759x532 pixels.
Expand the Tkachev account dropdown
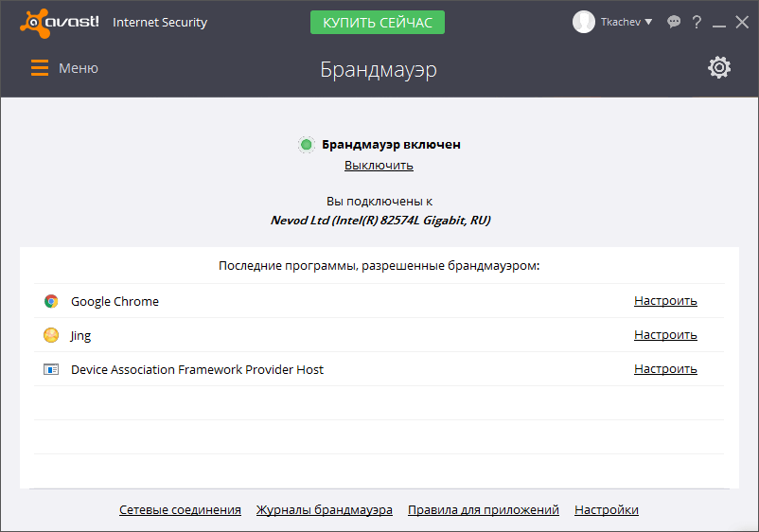tap(648, 22)
